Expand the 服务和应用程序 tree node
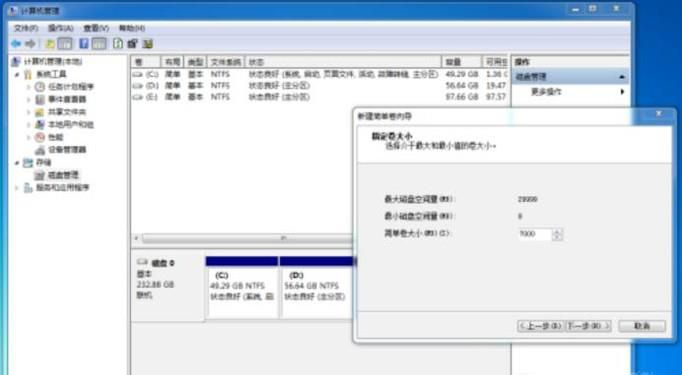Image resolution: width=682 pixels, height=375 pixels. pos(17,188)
